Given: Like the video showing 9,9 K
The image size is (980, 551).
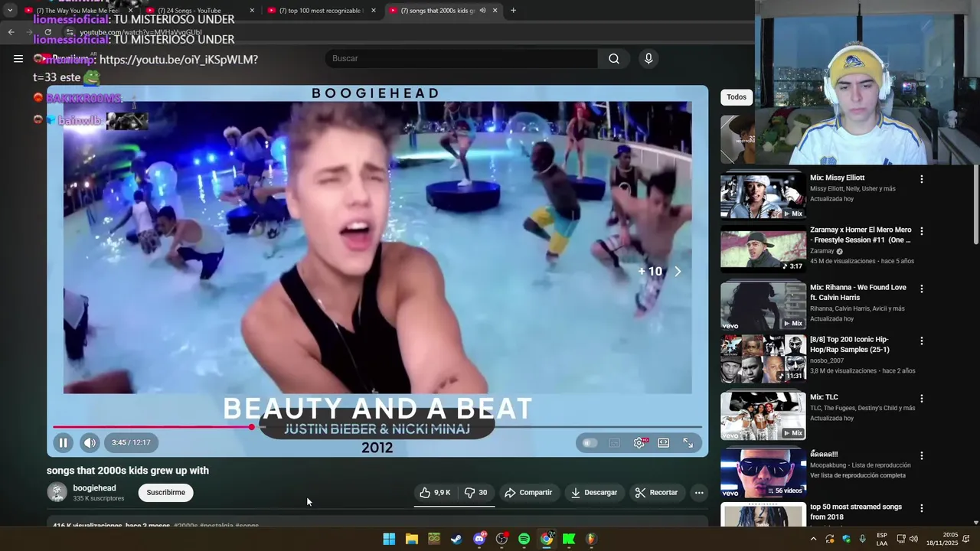Looking at the screenshot, I should click(x=435, y=493).
